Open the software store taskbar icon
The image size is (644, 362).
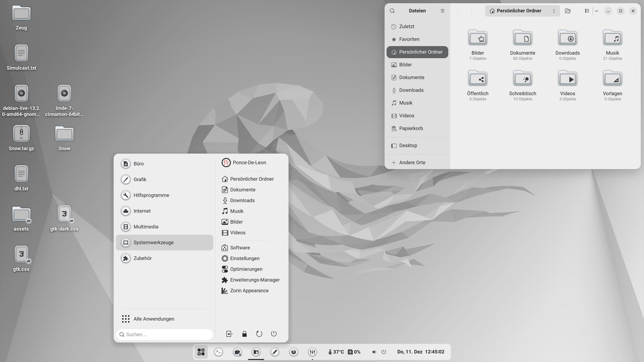click(237, 352)
